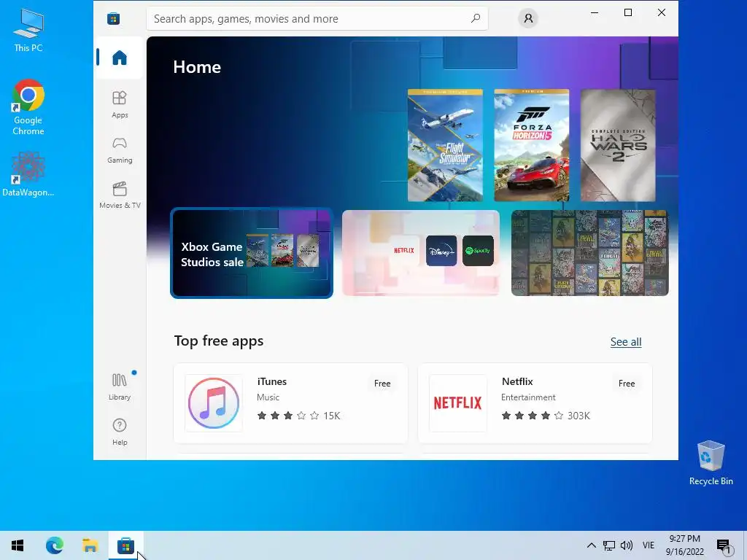Click See all top free apps

coord(625,342)
